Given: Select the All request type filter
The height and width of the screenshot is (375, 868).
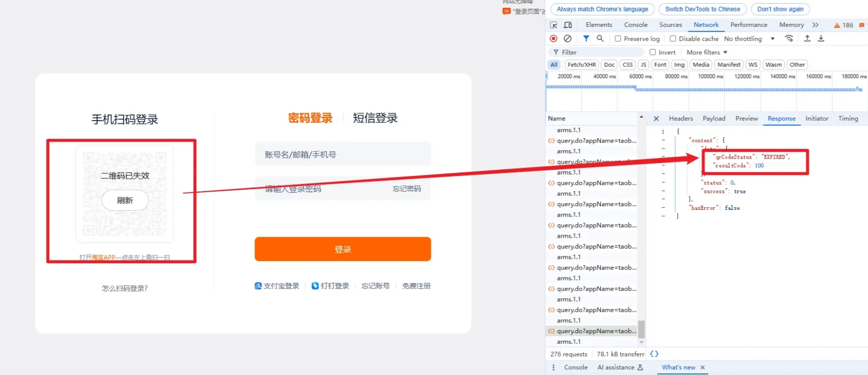Looking at the screenshot, I should [554, 65].
